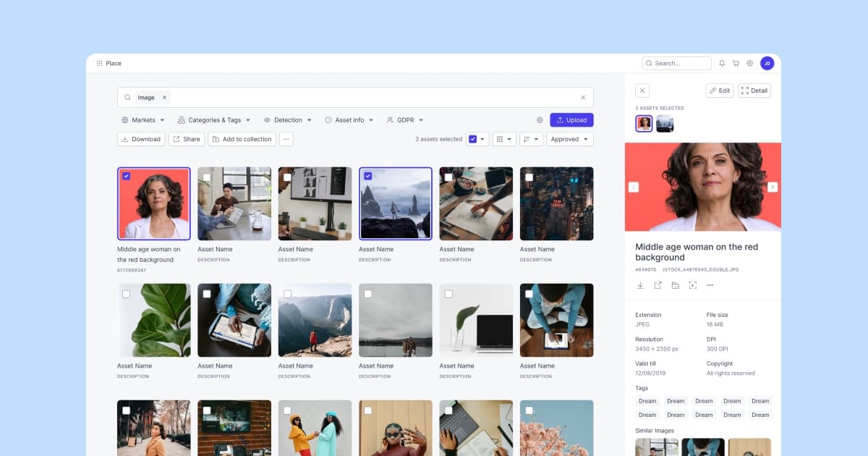Open the sketching at desk photo
This screenshot has height=456, width=868.
point(476,203)
